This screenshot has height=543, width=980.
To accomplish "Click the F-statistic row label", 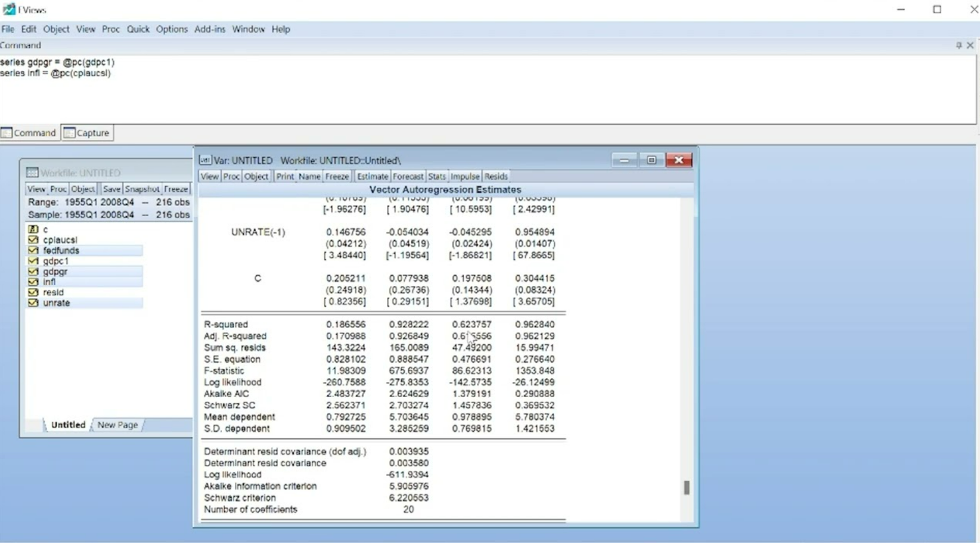I will tap(224, 371).
